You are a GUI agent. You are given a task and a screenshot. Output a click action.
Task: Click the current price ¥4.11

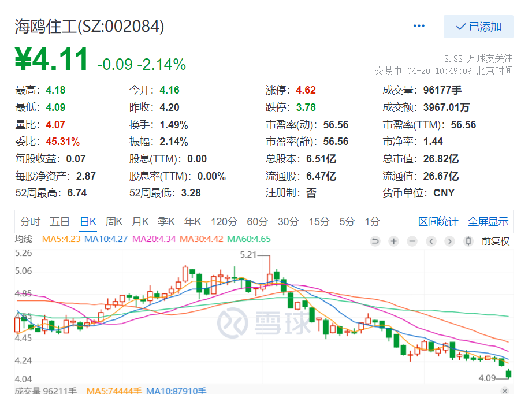click(52, 60)
